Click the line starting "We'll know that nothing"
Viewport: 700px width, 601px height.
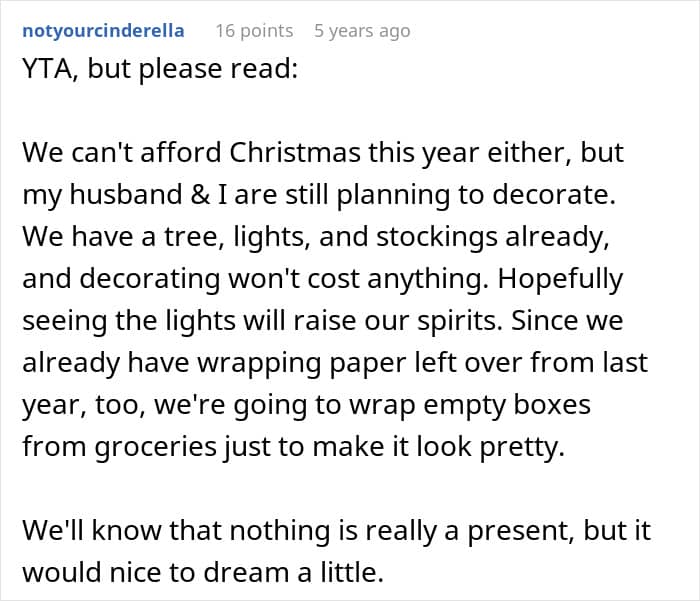(336, 530)
